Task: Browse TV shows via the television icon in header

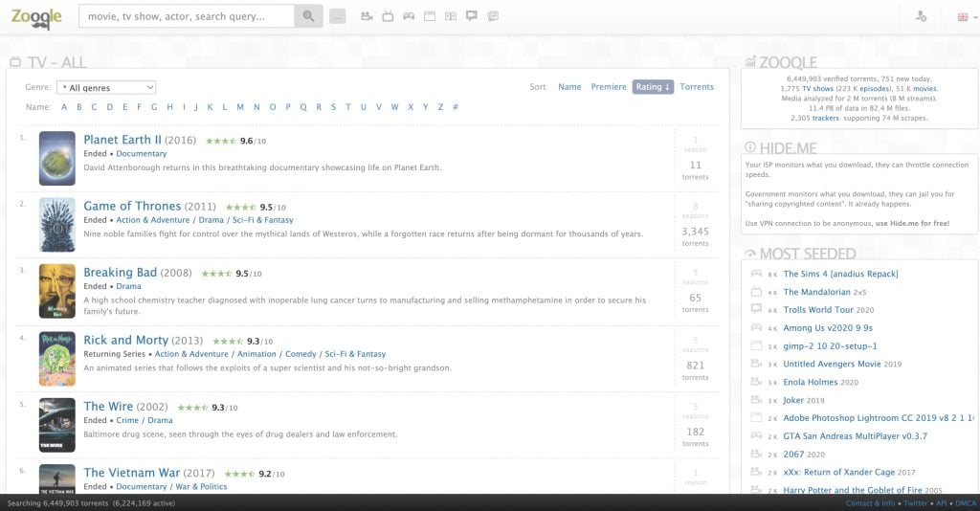Action: (388, 16)
